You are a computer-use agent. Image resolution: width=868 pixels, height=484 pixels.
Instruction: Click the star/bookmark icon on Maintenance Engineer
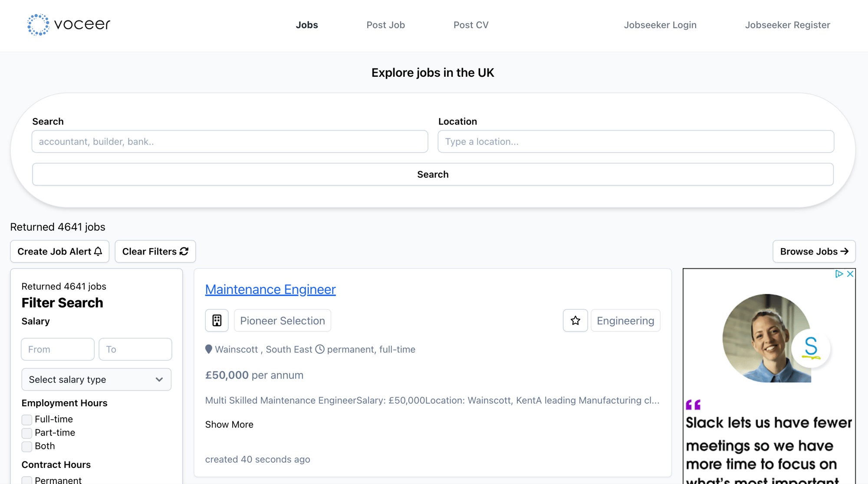click(x=575, y=320)
